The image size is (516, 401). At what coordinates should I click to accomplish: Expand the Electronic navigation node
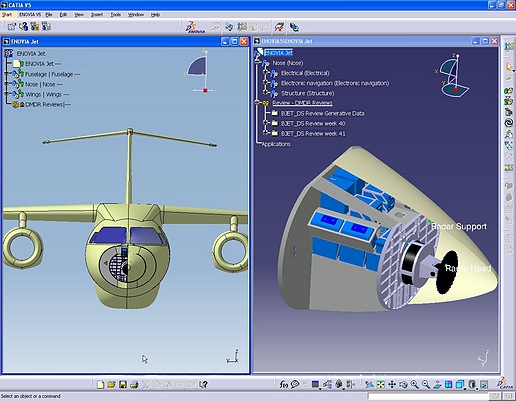[265, 82]
